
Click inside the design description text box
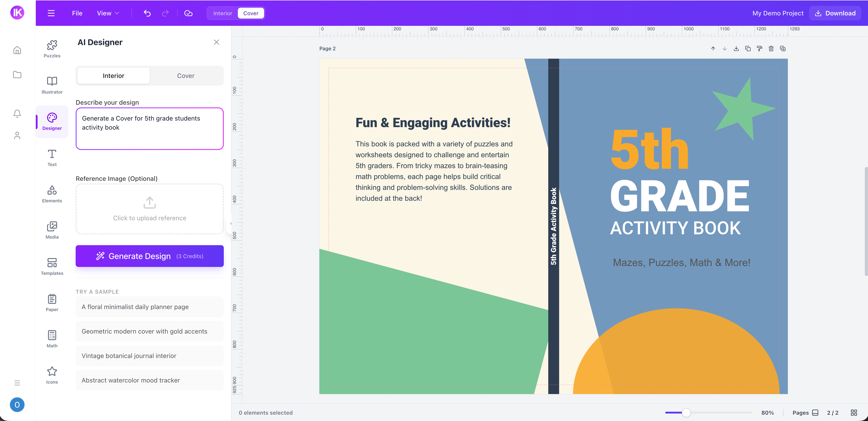pyautogui.click(x=149, y=129)
